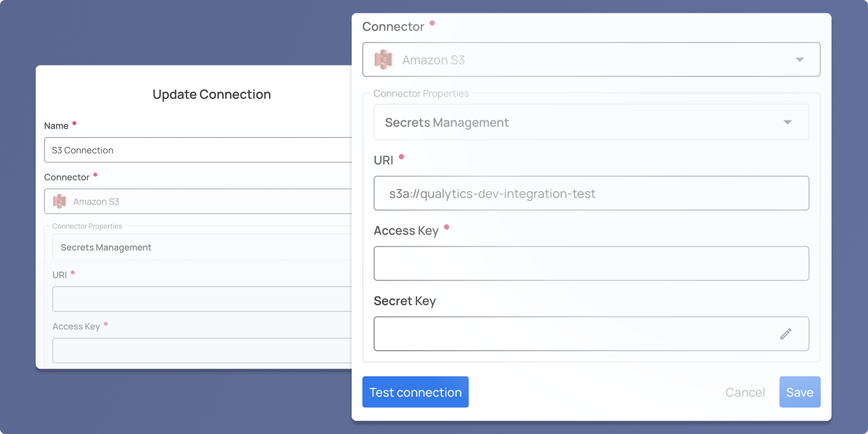
Task: Click the Access Key field in the Update Connection dialog
Action: pos(202,351)
